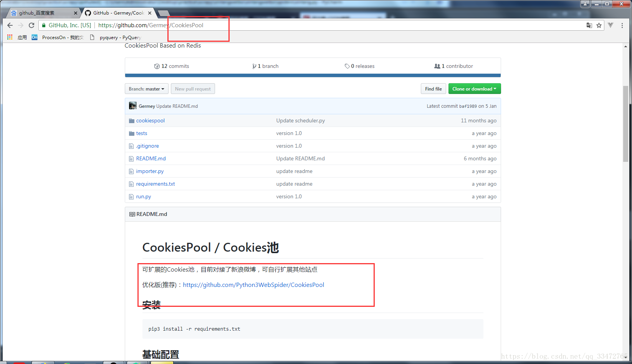
Task: Click the folder icon beside cookiespool
Action: coord(132,120)
